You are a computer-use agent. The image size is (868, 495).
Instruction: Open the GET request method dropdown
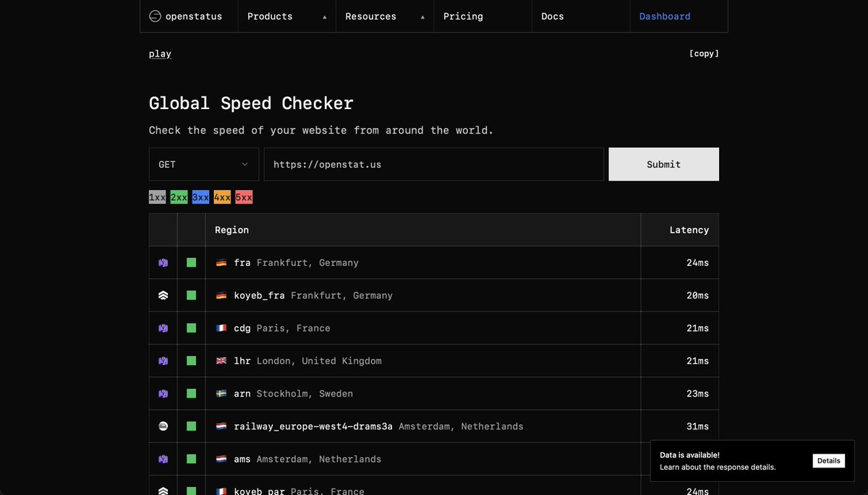tap(204, 164)
